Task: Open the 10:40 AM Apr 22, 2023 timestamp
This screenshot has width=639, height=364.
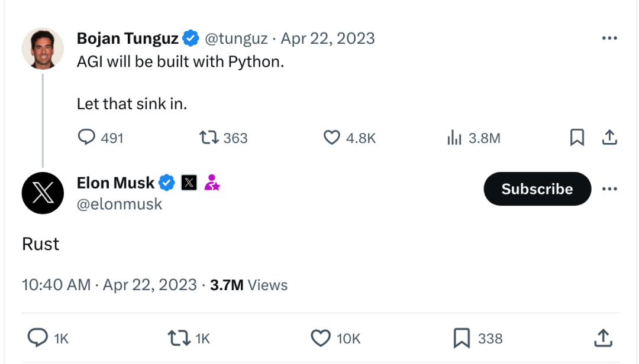Action: click(x=109, y=285)
